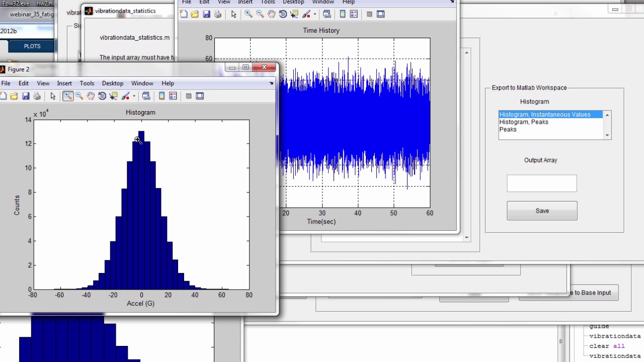Select the 'Peaks' entry in export list
644x362 pixels.
(551, 130)
